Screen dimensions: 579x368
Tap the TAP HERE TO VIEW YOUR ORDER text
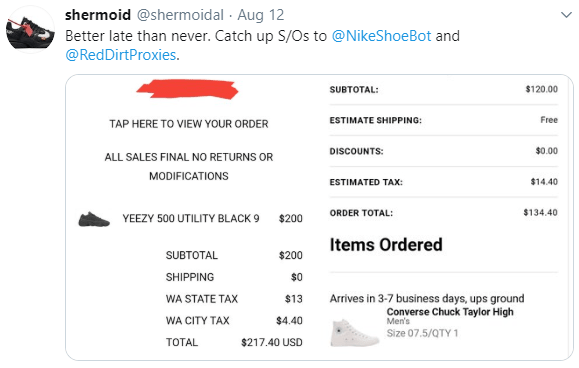(189, 124)
